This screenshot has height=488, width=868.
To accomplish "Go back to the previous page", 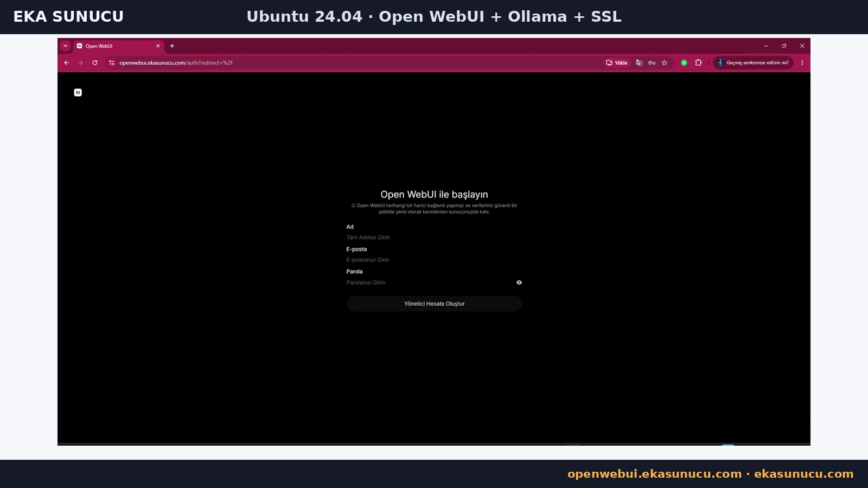I will pos(67,63).
